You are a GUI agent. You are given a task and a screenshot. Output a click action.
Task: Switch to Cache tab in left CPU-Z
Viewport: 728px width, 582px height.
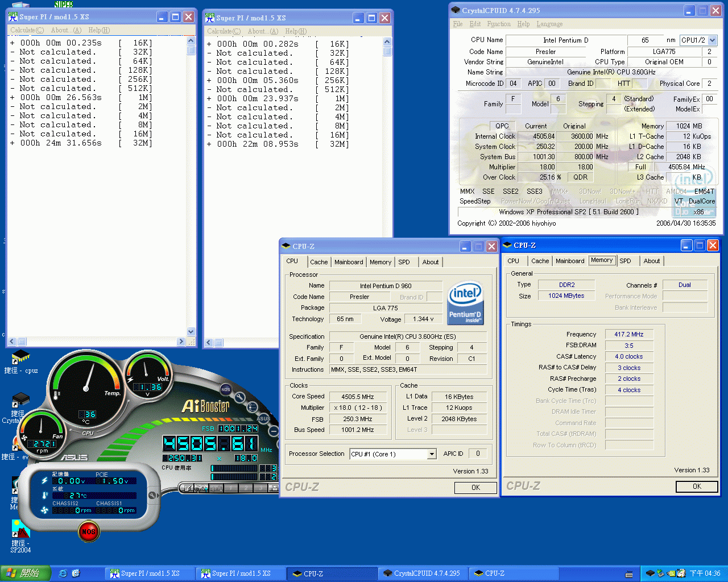pos(318,262)
